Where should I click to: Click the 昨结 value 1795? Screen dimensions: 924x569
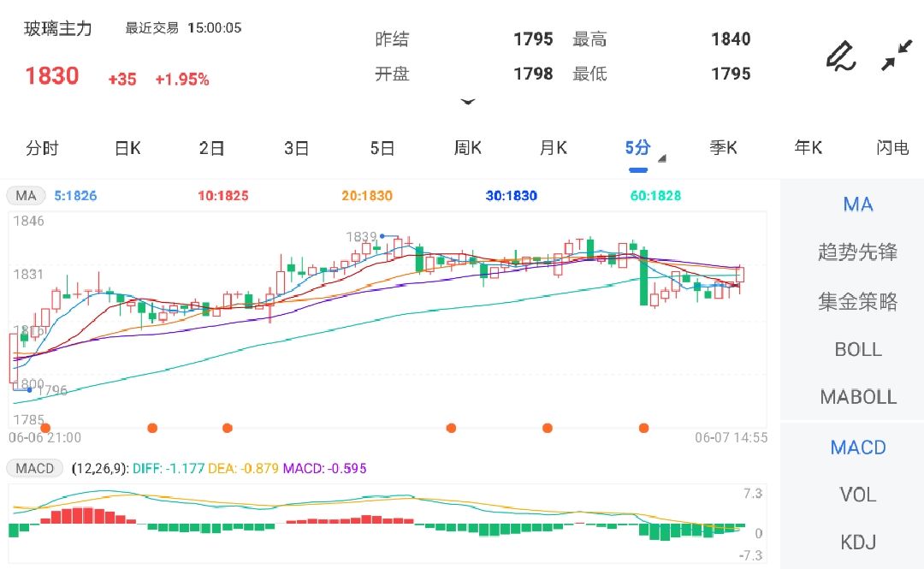tap(533, 39)
